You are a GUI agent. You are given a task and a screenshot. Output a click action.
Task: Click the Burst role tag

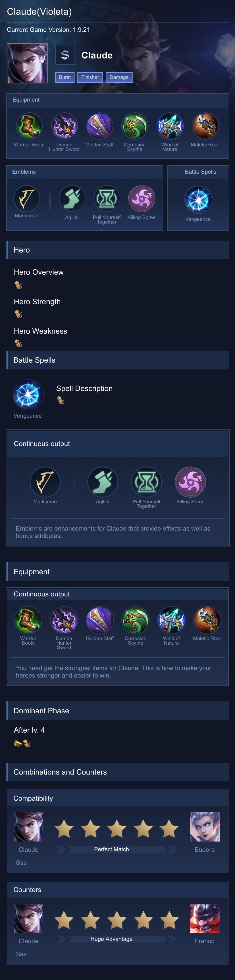(x=65, y=77)
